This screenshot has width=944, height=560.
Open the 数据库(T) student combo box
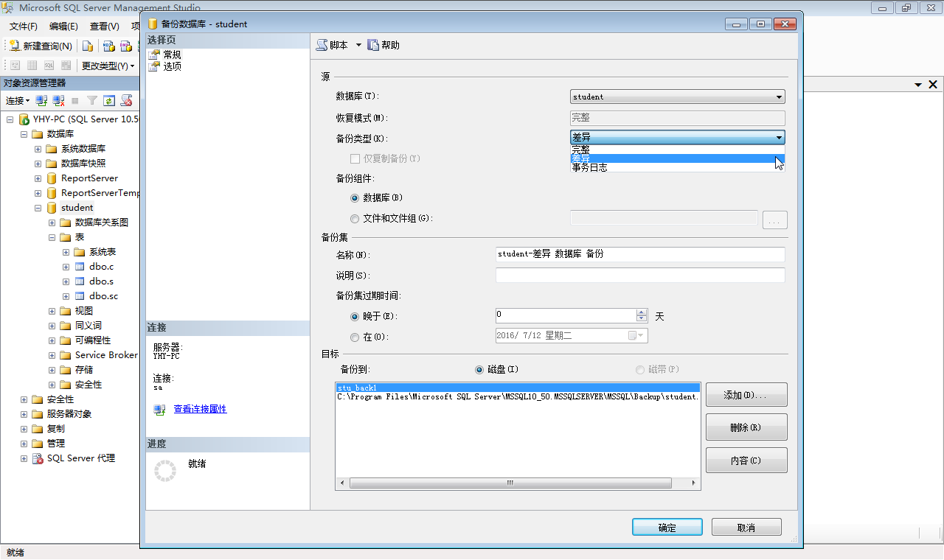coord(678,97)
